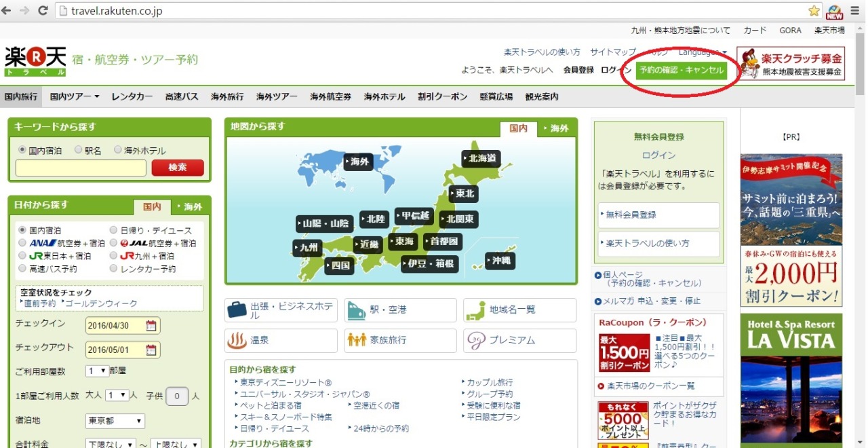Open the チェックアウト calendar icon
The width and height of the screenshot is (868, 448).
pos(151,350)
